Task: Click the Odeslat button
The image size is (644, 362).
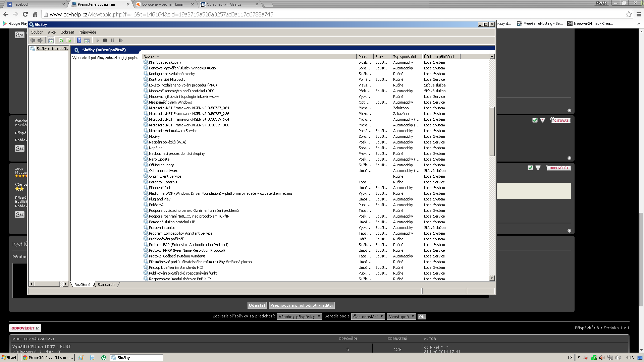Action: click(257, 305)
